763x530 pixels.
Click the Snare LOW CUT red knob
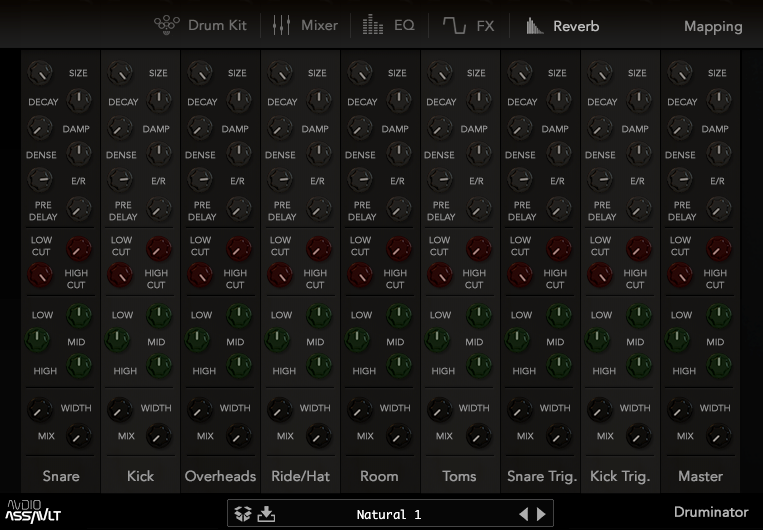click(x=78, y=249)
